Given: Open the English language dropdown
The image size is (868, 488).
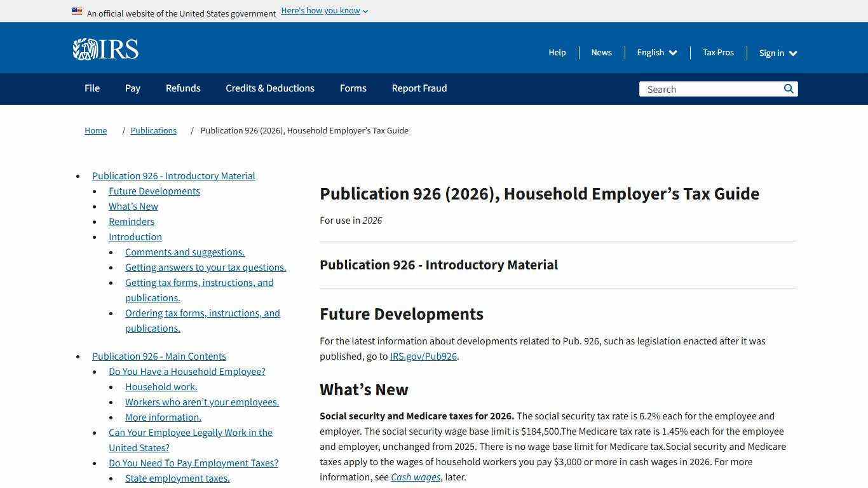Looking at the screenshot, I should click(x=656, y=52).
